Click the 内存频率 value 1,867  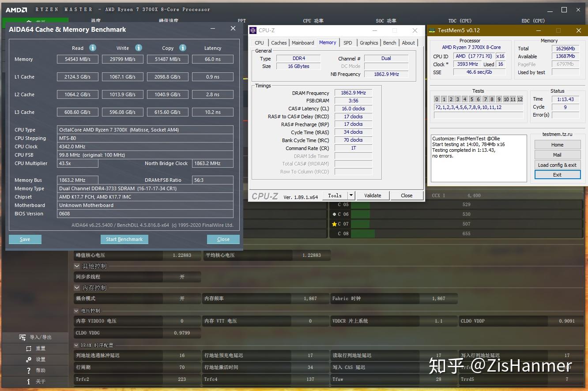[x=310, y=298]
